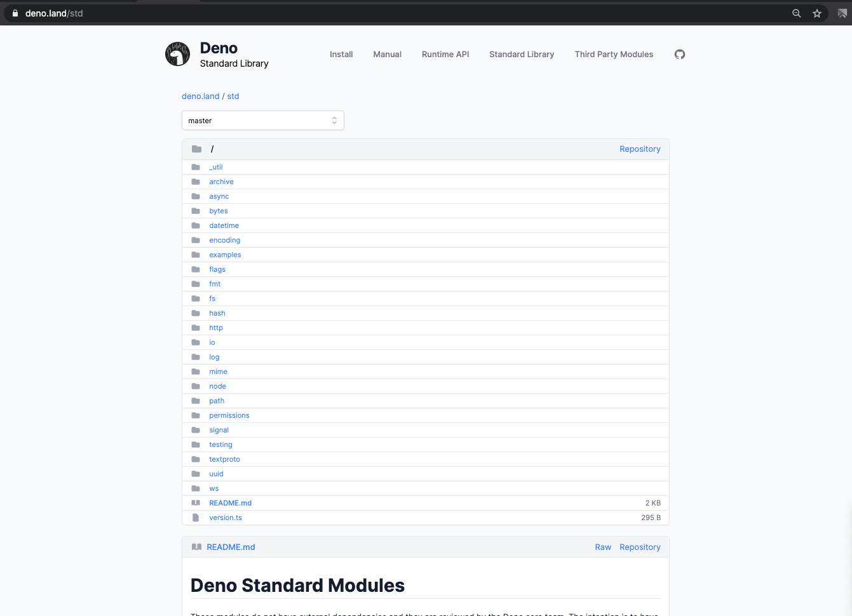
Task: Click the folder icon next to bytes
Action: (196, 211)
